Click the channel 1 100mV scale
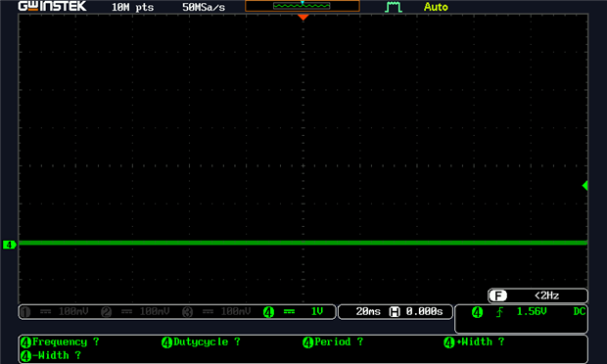 [73, 311]
